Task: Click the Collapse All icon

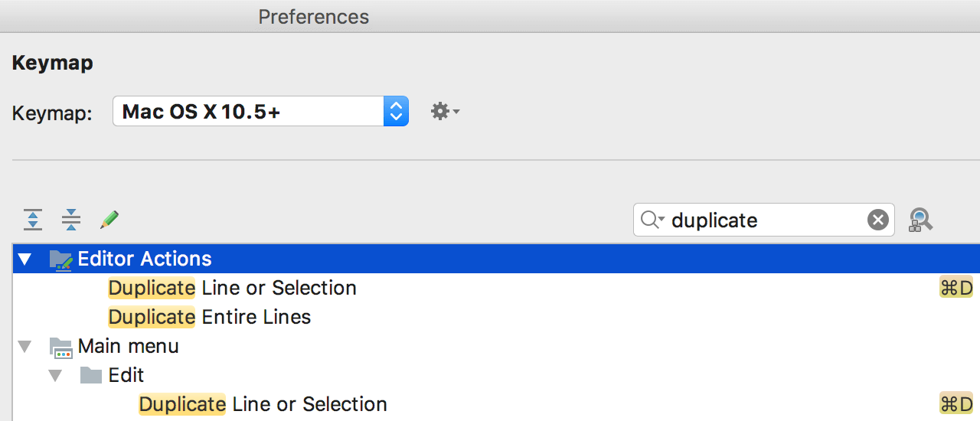Action: pyautogui.click(x=71, y=220)
